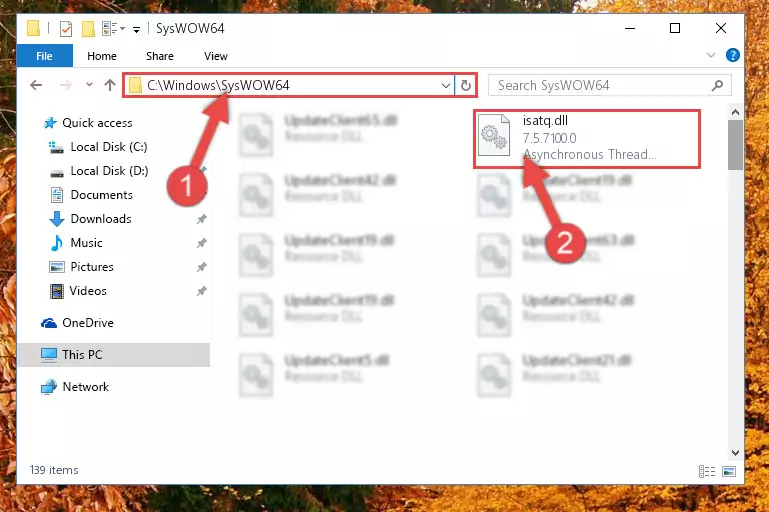Open the Customize Quick Access Toolbar dropdown
The width and height of the screenshot is (769, 512).
point(136,29)
